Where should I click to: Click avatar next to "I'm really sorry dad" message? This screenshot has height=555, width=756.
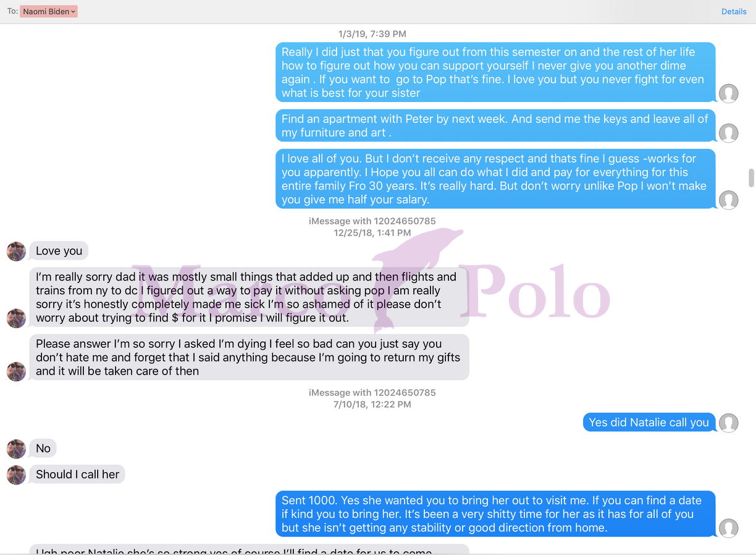click(16, 318)
